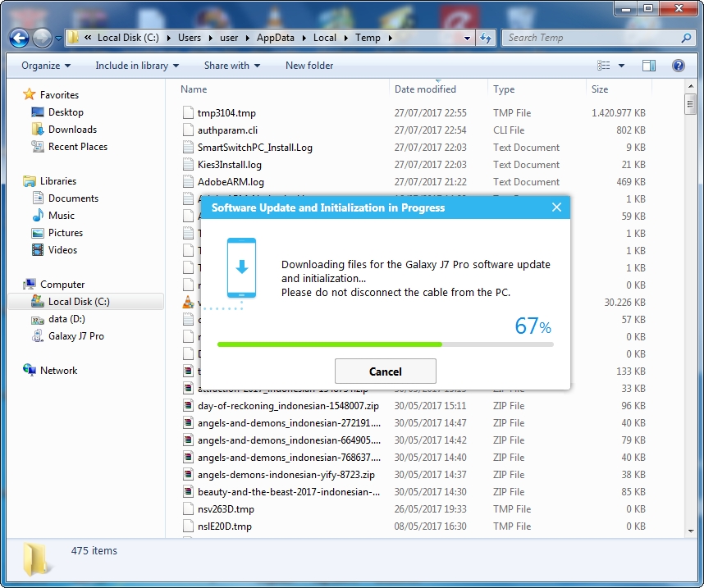
Task: Click Local Disk (C:) in breadcrumb
Action: pos(128,39)
